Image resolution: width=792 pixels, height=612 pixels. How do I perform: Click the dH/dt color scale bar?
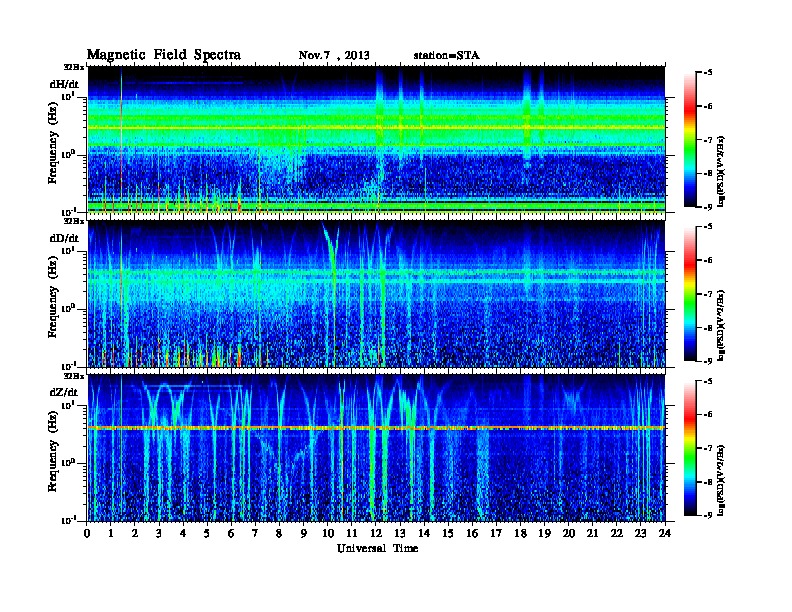[689, 140]
